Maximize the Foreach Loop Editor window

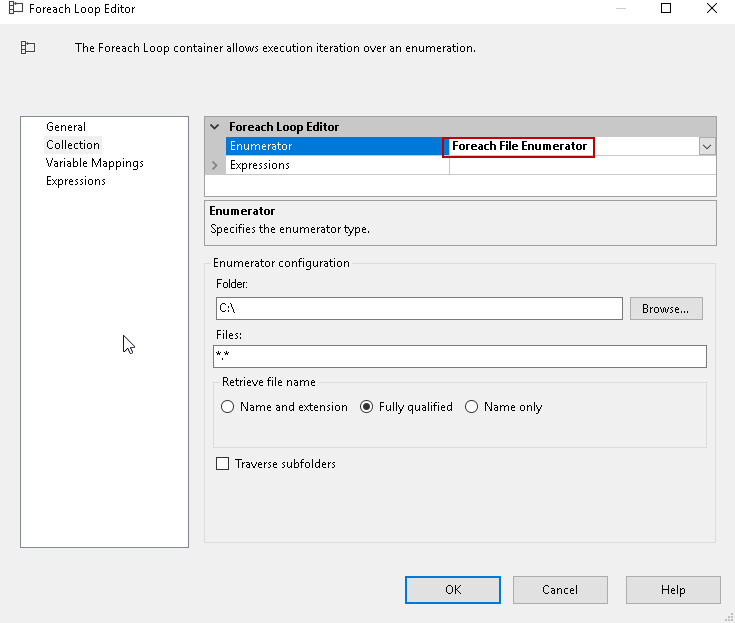click(x=666, y=9)
